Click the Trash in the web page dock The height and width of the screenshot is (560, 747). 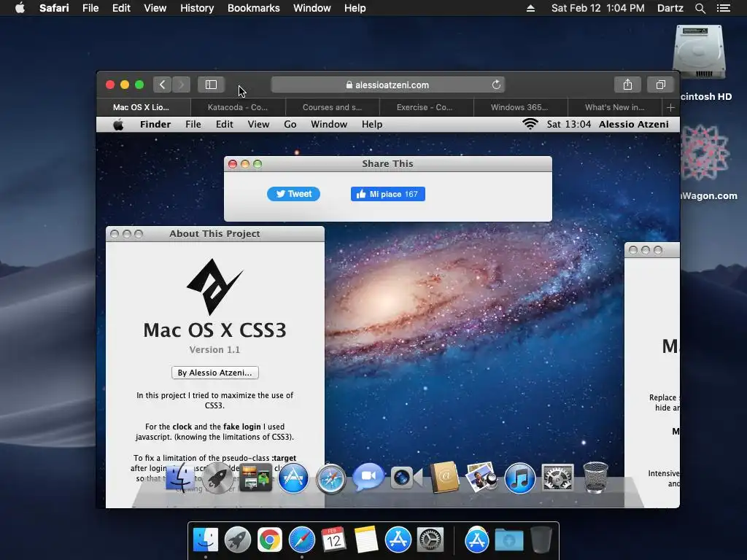click(595, 477)
